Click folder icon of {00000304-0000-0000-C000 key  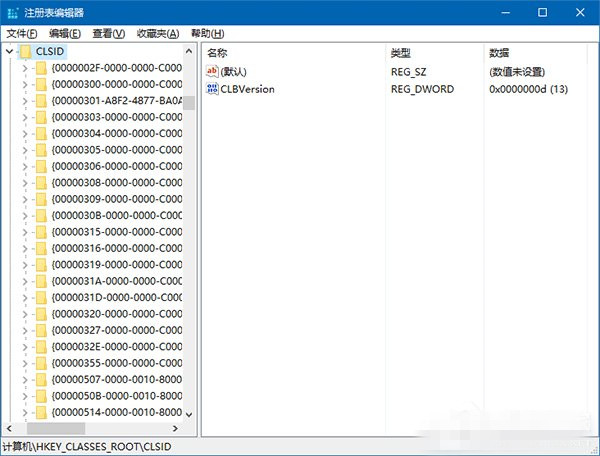click(x=41, y=134)
